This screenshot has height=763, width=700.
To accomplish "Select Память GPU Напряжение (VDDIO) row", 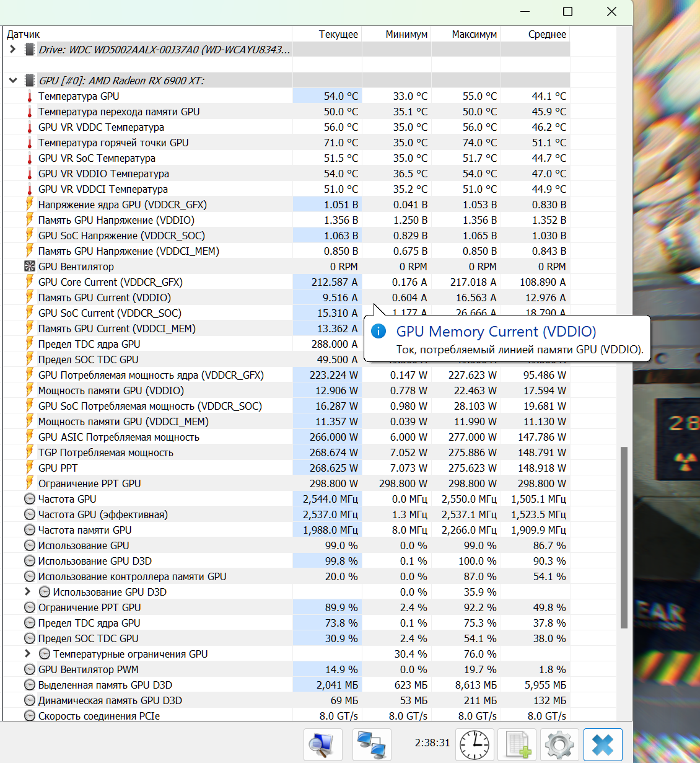I will pyautogui.click(x=286, y=220).
